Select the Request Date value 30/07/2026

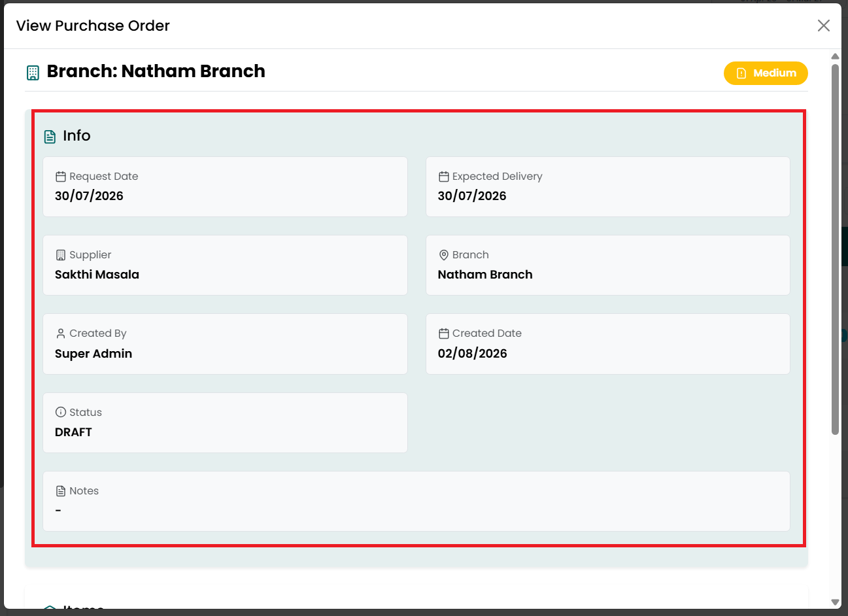89,196
